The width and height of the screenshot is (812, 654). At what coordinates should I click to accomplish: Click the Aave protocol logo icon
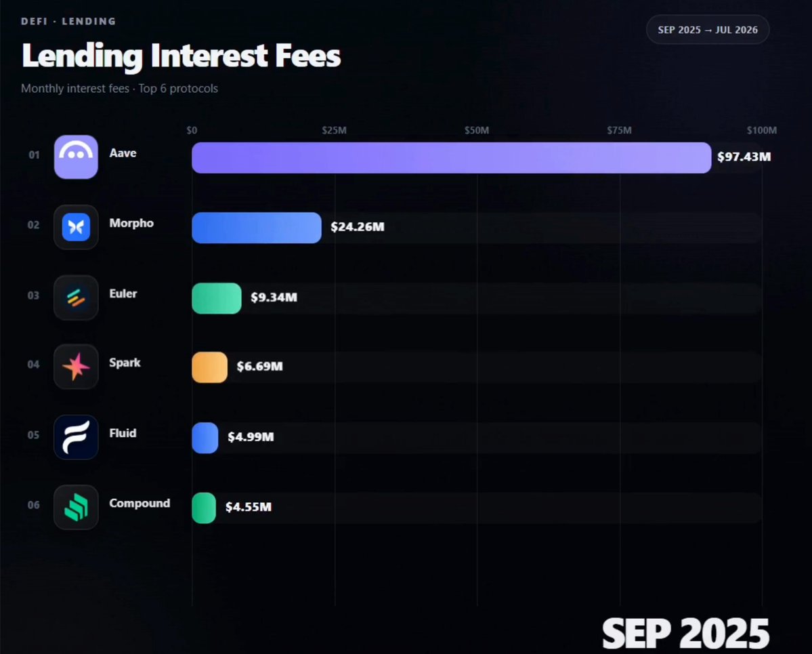click(x=76, y=157)
